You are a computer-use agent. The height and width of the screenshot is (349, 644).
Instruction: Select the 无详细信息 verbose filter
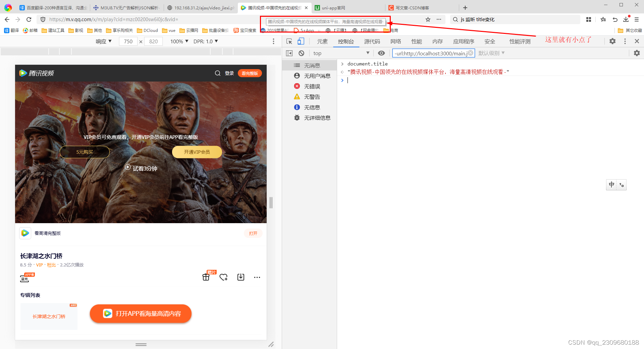[310, 118]
